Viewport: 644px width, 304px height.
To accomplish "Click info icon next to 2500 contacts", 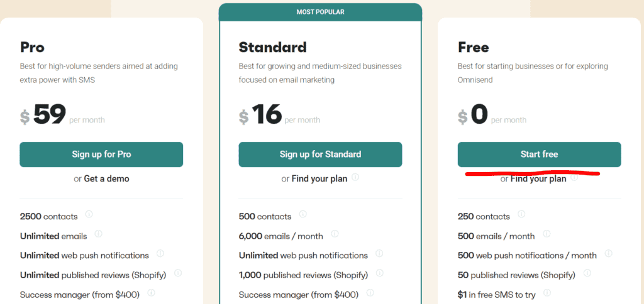I will (x=89, y=214).
